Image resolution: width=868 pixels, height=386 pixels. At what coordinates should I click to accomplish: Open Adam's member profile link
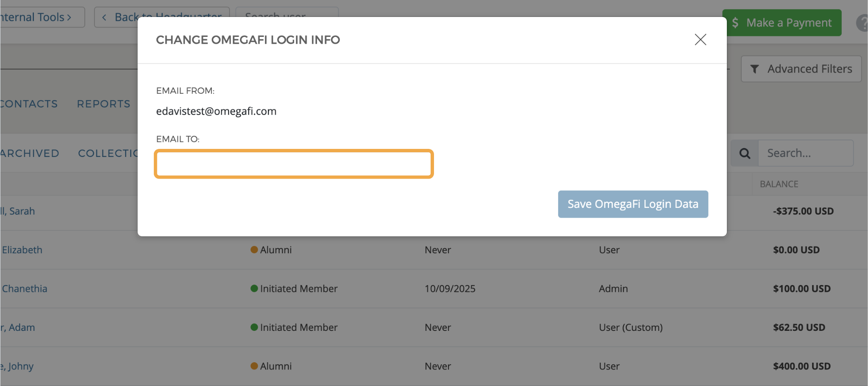(x=18, y=327)
